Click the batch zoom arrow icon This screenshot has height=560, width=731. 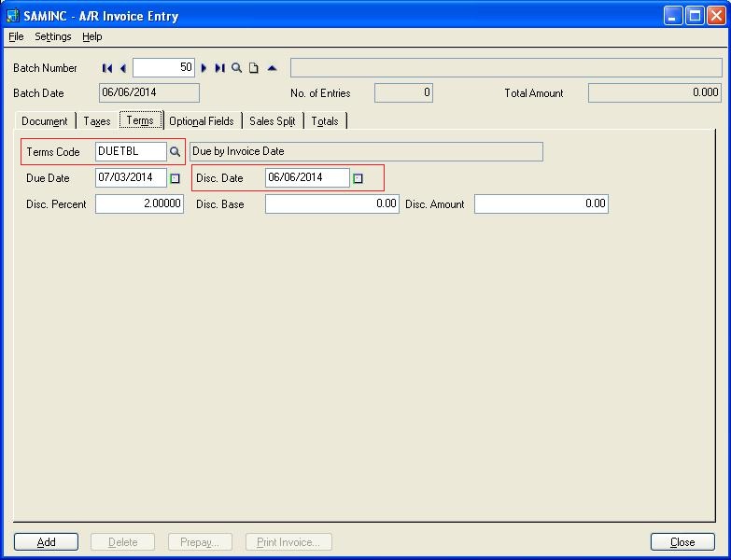tap(272, 68)
